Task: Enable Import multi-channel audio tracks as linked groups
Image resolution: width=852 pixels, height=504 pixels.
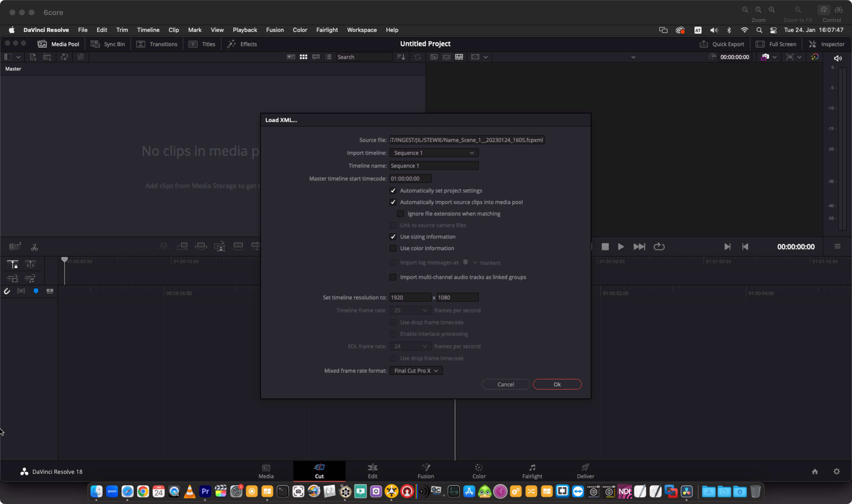Action: [x=393, y=277]
